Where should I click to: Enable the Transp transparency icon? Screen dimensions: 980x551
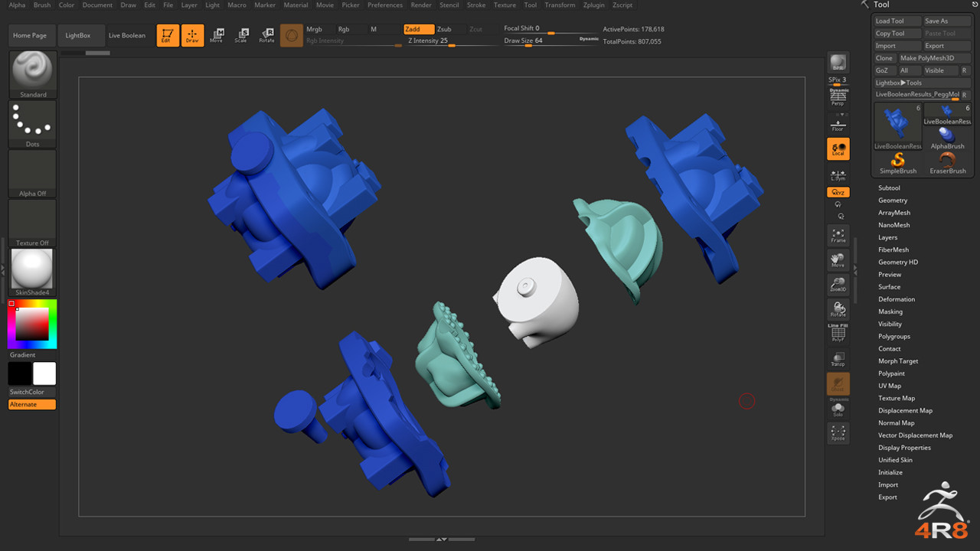(x=838, y=358)
